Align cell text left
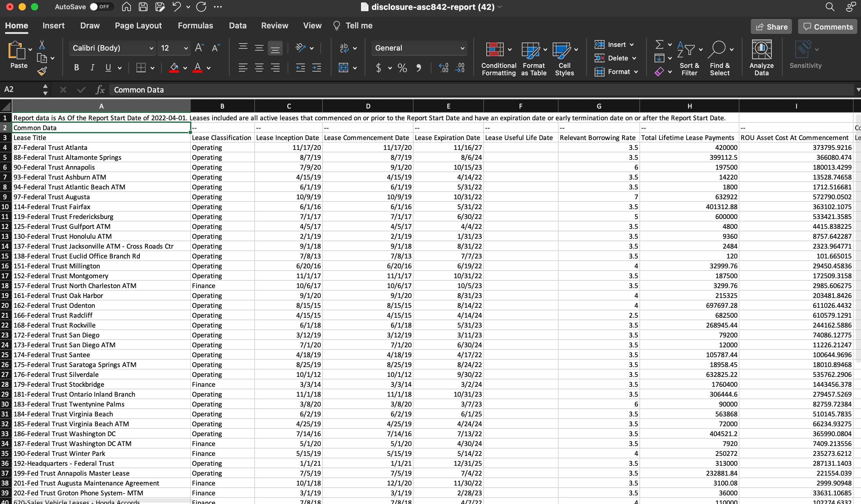861x504 pixels. coord(243,68)
